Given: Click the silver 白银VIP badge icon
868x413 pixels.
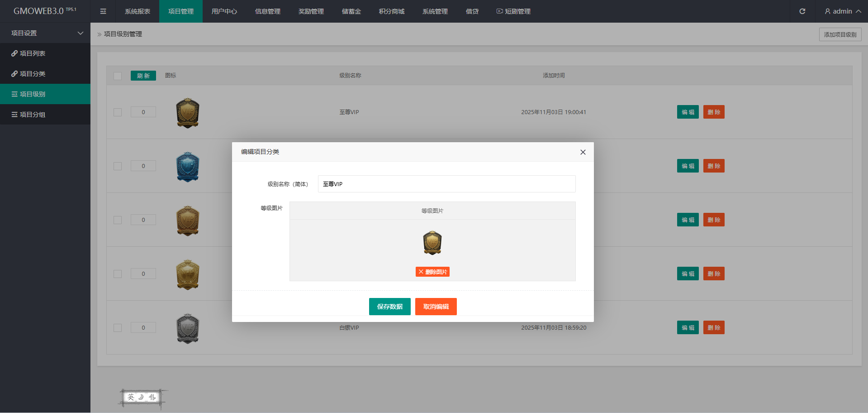Looking at the screenshot, I should [187, 328].
